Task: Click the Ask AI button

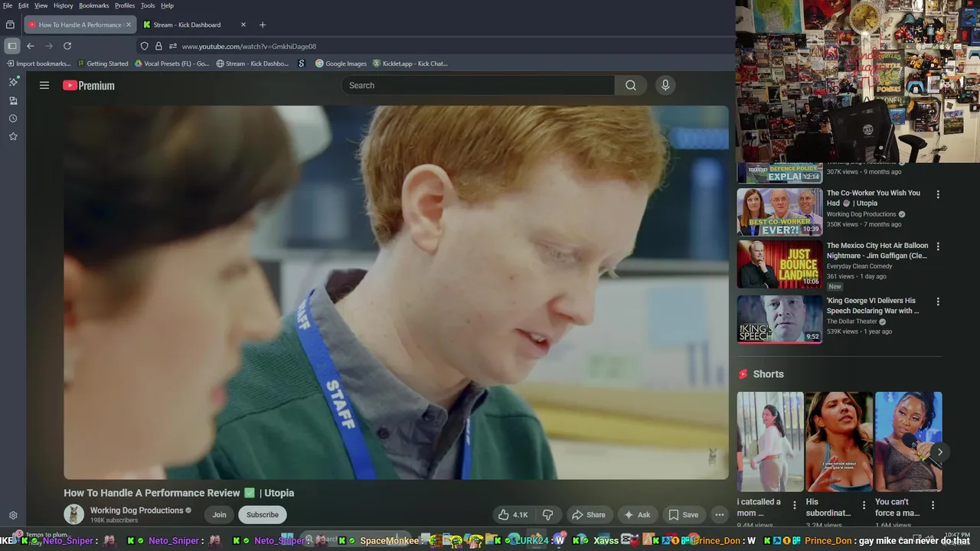Action: pos(637,515)
